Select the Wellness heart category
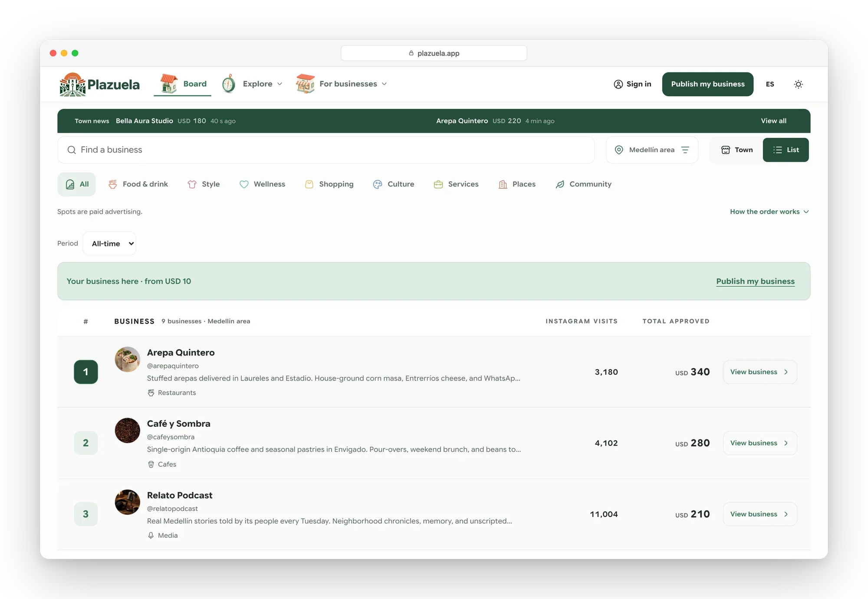The image size is (868, 599). click(x=262, y=184)
